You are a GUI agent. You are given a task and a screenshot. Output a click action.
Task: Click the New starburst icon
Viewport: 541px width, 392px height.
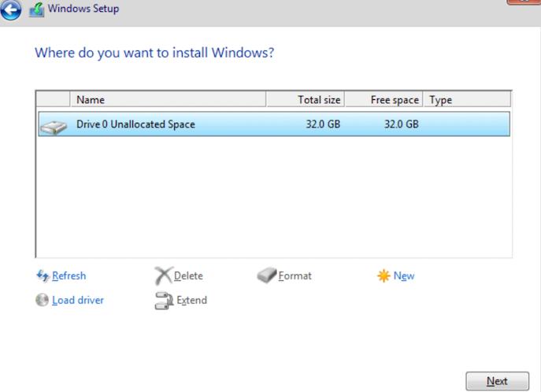[x=384, y=276]
